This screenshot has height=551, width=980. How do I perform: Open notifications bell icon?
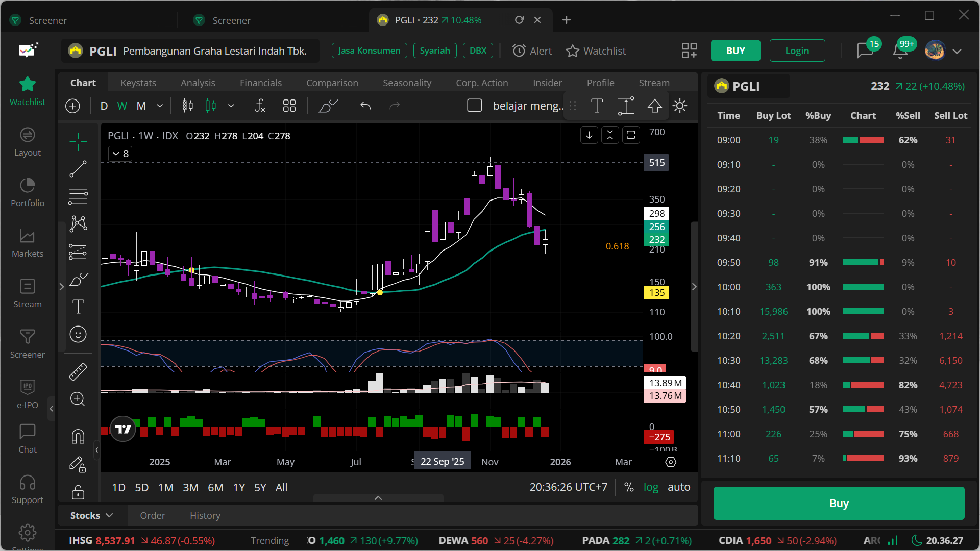coord(900,51)
